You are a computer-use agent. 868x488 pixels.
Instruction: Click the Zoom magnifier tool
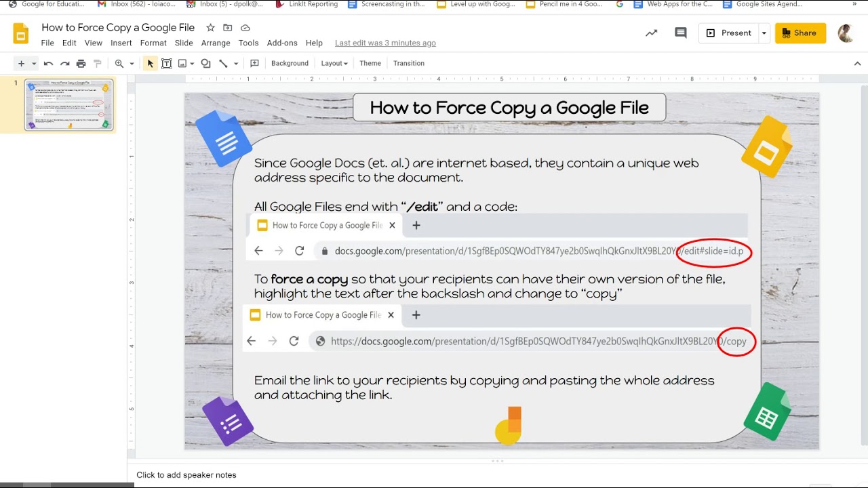click(119, 64)
